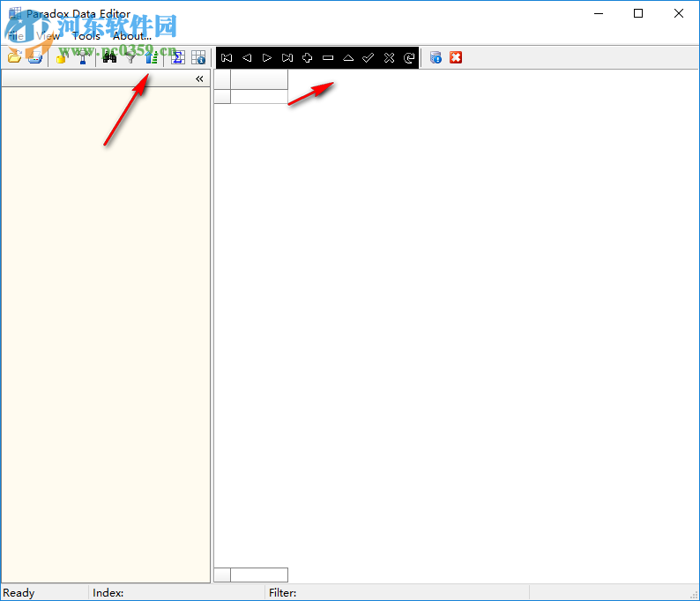Open a table with the folder icon
Viewport: 700px width, 601px height.
pyautogui.click(x=14, y=57)
